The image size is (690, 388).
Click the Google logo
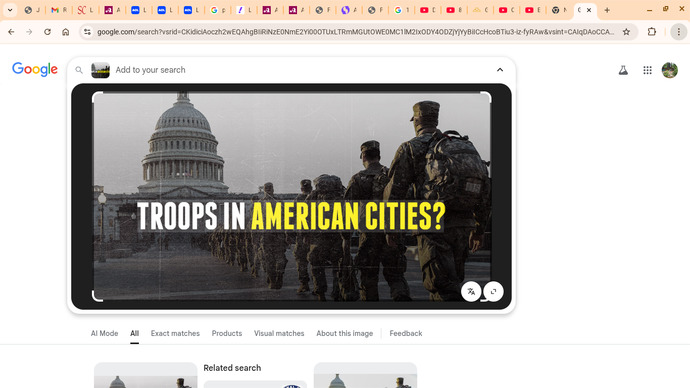(x=35, y=69)
